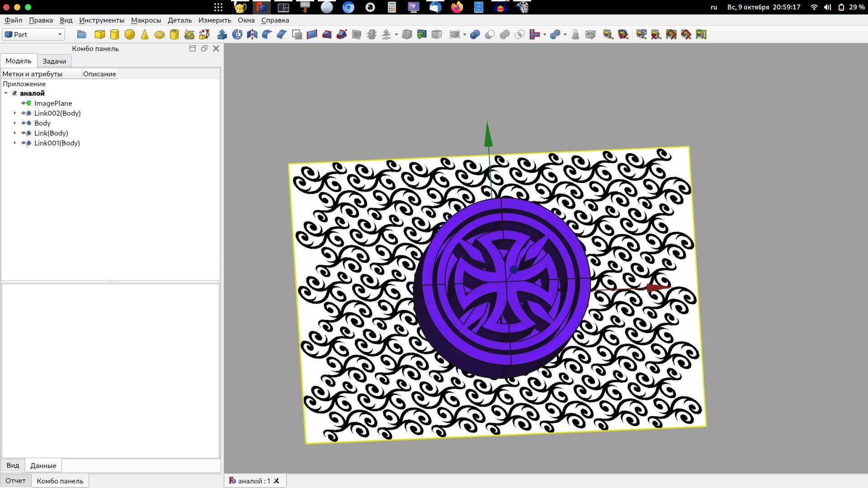
Task: Toggle visibility of Link002(Body)
Action: [x=24, y=113]
